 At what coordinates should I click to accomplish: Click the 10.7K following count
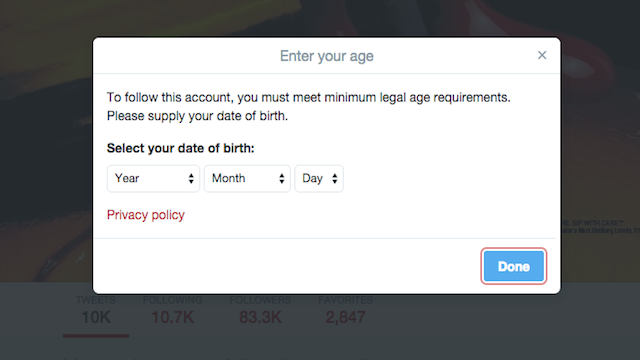click(173, 317)
